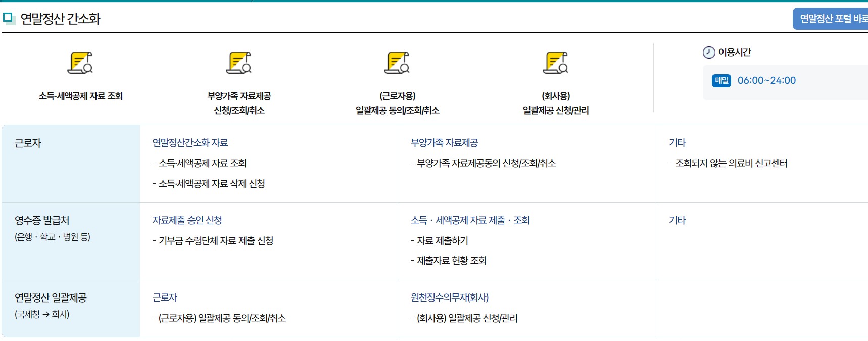This screenshot has height=341, width=868.
Task: Open 부양가족 자료제공 신청/조회/취소 shortcut label
Action: pos(239,103)
